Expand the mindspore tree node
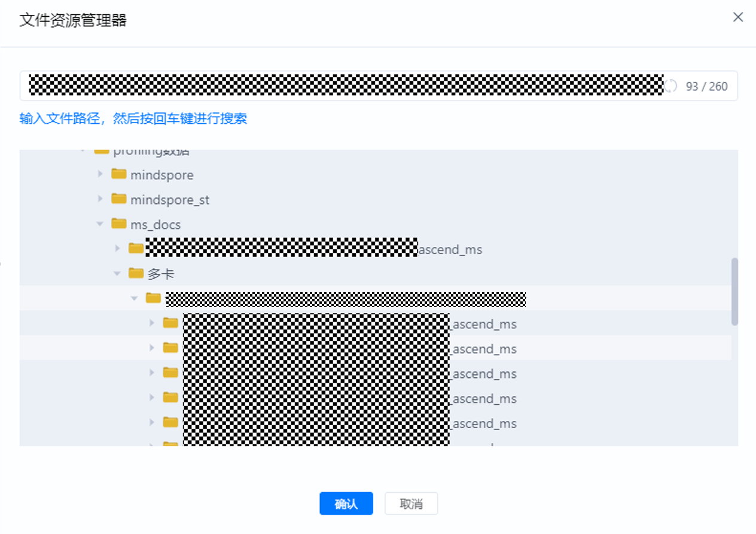 (x=99, y=175)
